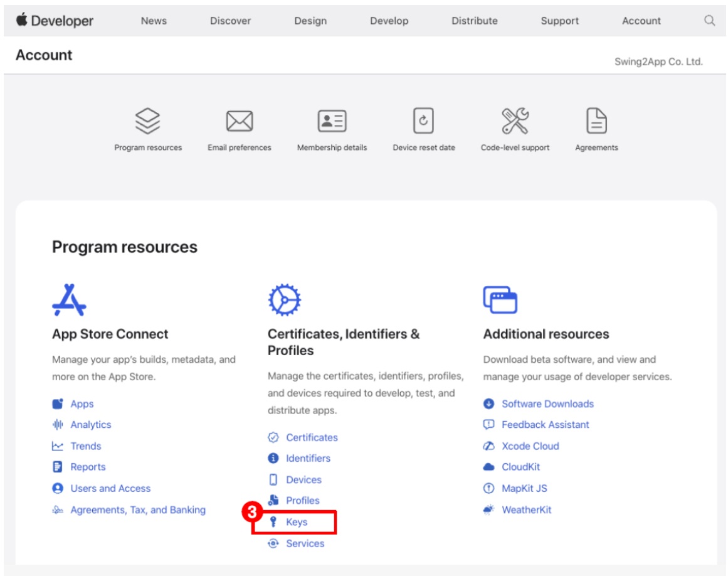Open the Account menu in navigation
Image resolution: width=728 pixels, height=576 pixels.
(641, 21)
